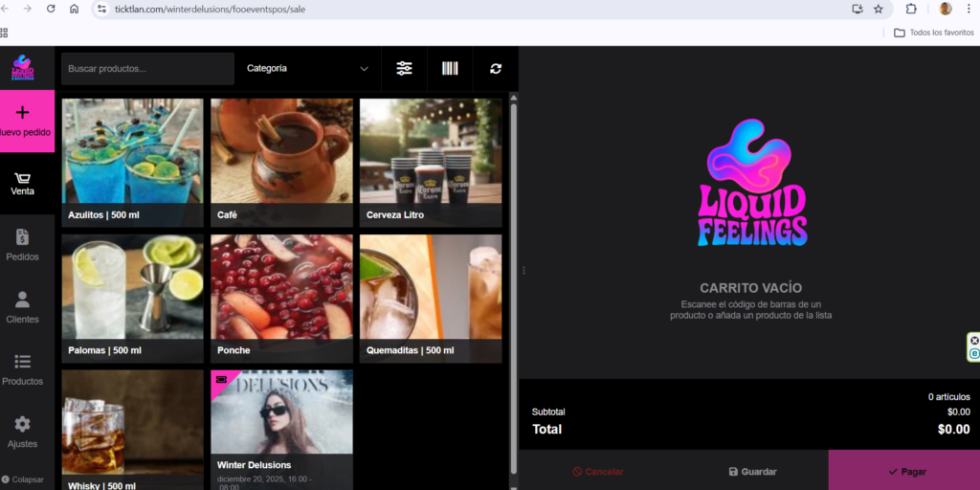
Task: Add Azulitos 500 ml to cart
Action: tap(132, 161)
